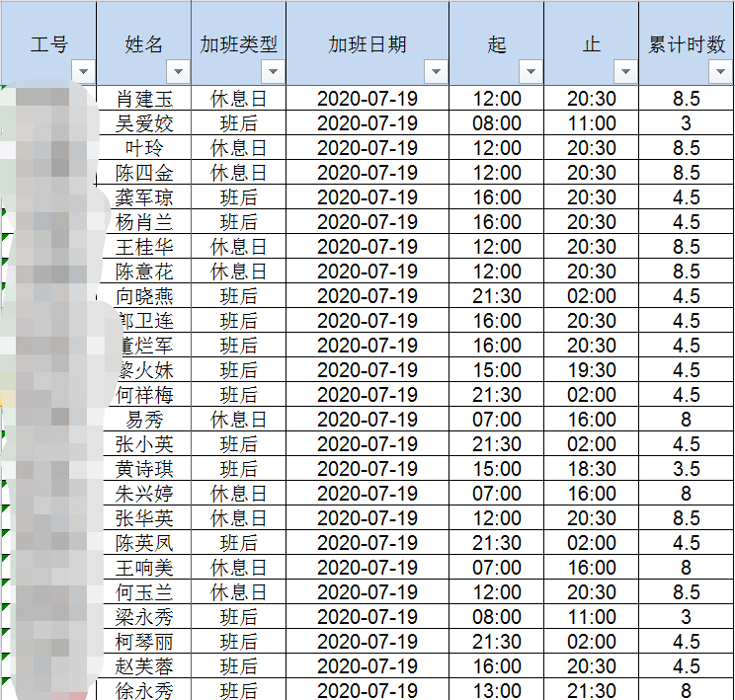
Task: Select the name cell 易秀
Action: (144, 420)
